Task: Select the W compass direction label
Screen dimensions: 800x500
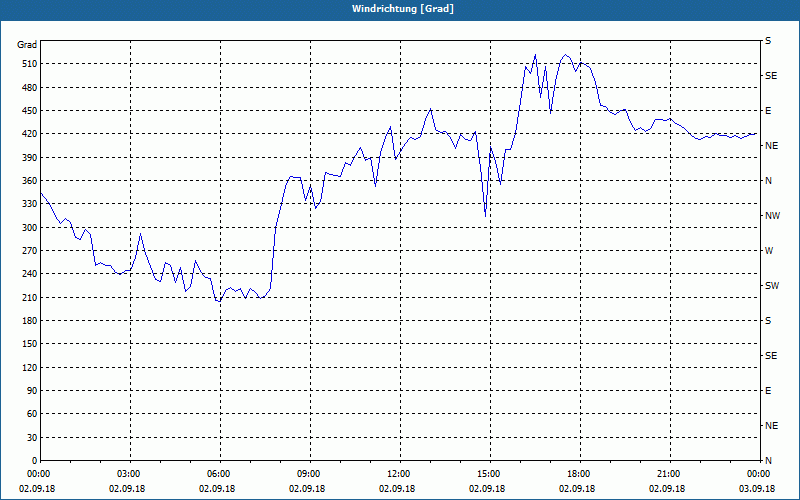Action: click(769, 251)
